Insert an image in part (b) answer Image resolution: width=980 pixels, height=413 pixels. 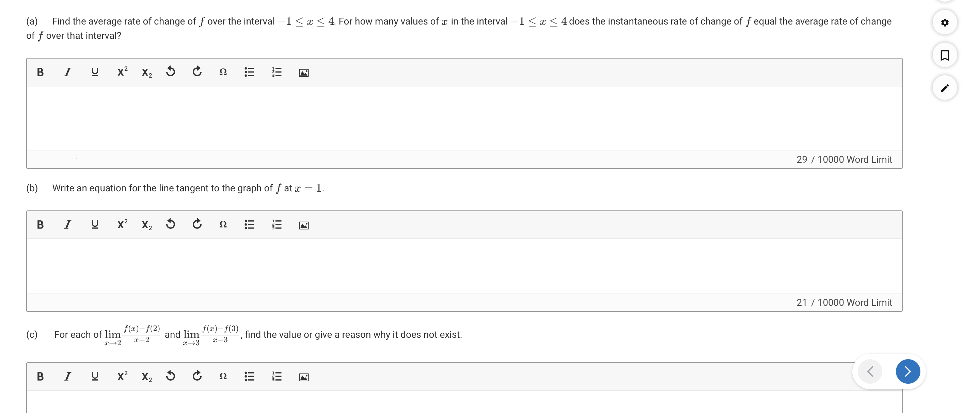[303, 225]
